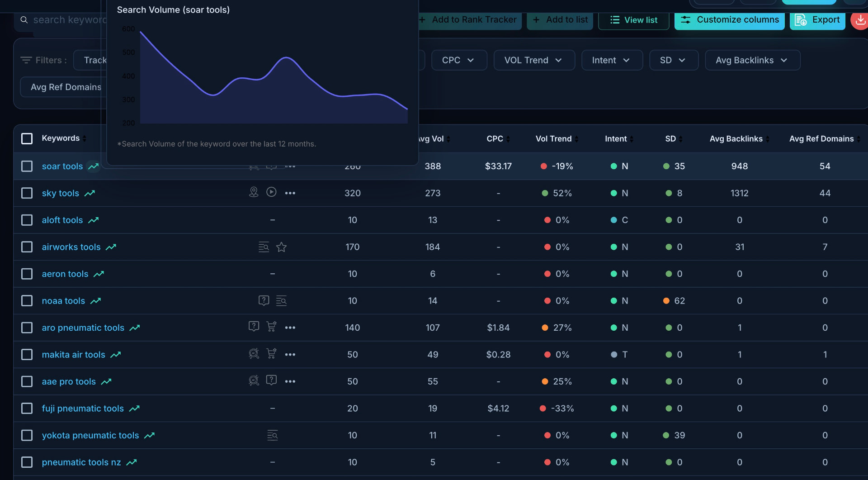Click the star icon in airworks tools row
The image size is (868, 480).
coord(281,247)
